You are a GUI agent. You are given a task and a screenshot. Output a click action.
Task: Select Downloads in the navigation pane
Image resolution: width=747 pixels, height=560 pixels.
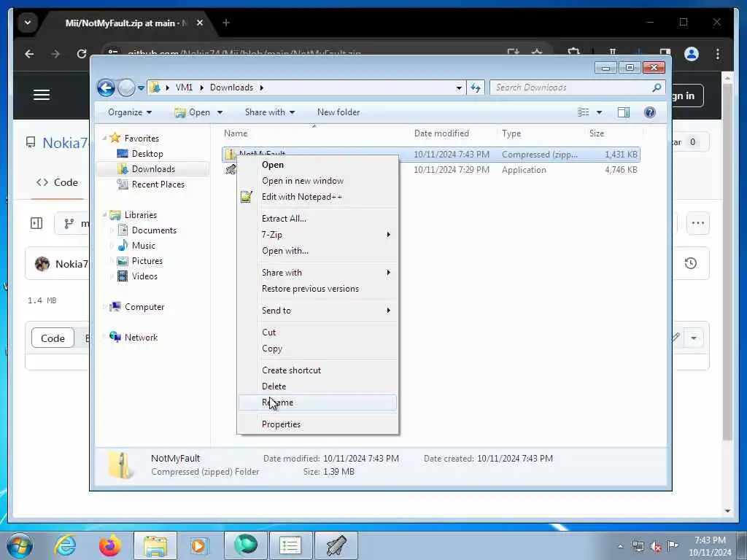(153, 169)
